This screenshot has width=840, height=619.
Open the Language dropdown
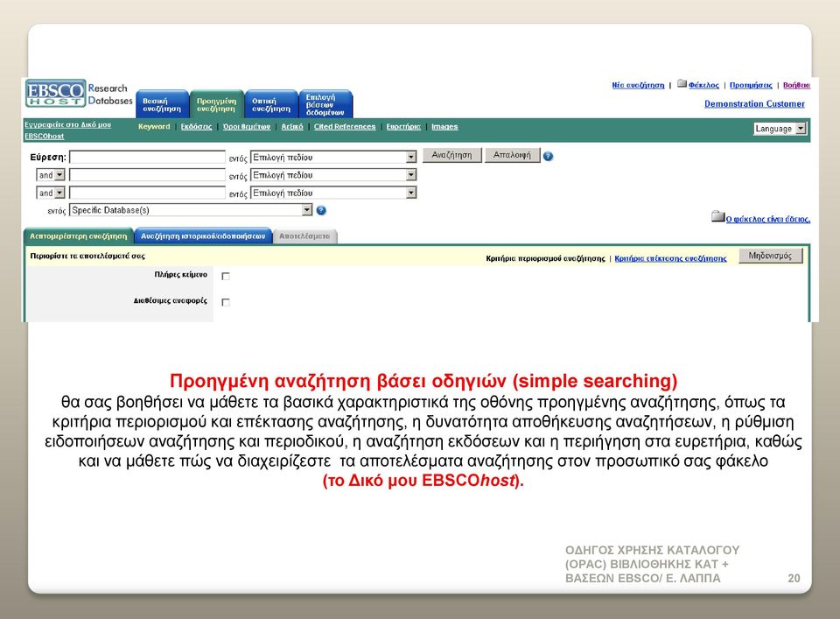[x=780, y=129]
